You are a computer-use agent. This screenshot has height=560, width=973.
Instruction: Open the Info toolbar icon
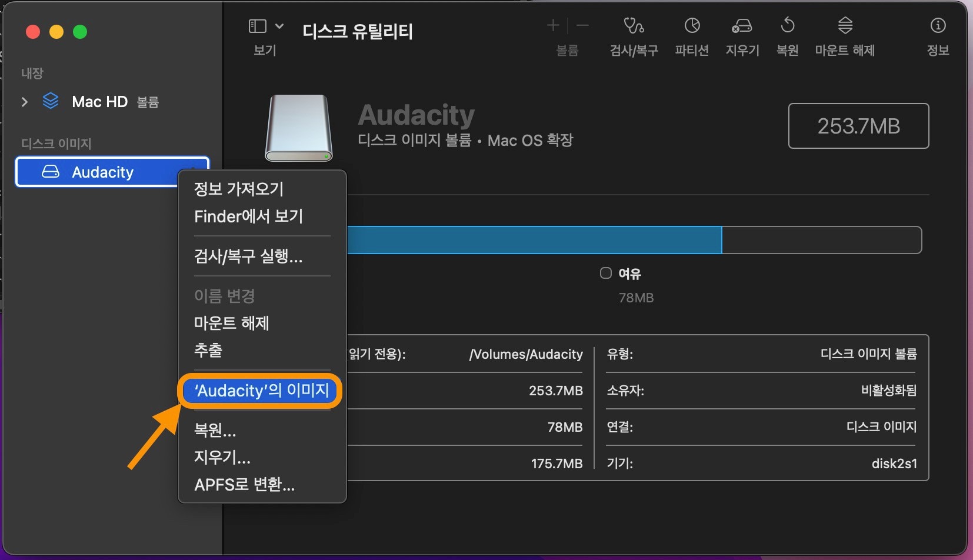[x=938, y=25]
